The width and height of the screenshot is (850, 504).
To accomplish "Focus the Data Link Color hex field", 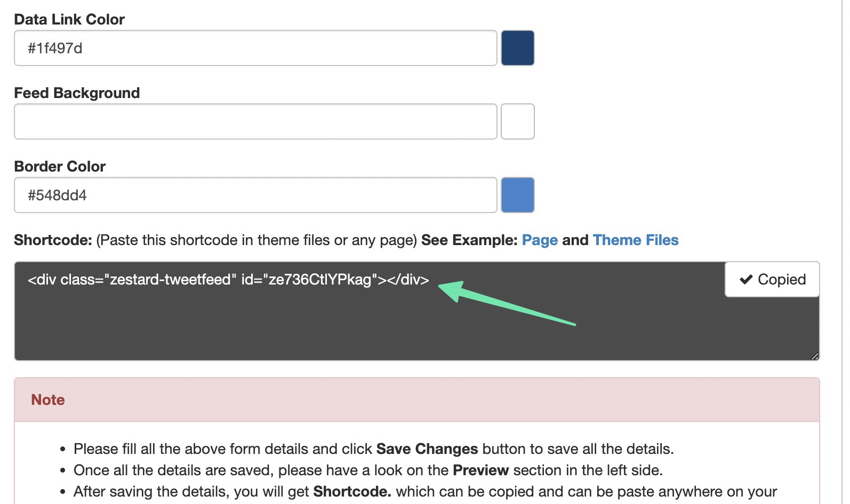I will [x=255, y=48].
